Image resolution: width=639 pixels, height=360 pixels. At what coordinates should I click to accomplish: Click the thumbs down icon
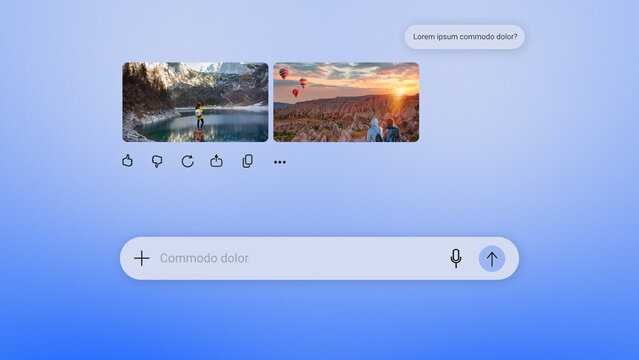pyautogui.click(x=157, y=161)
